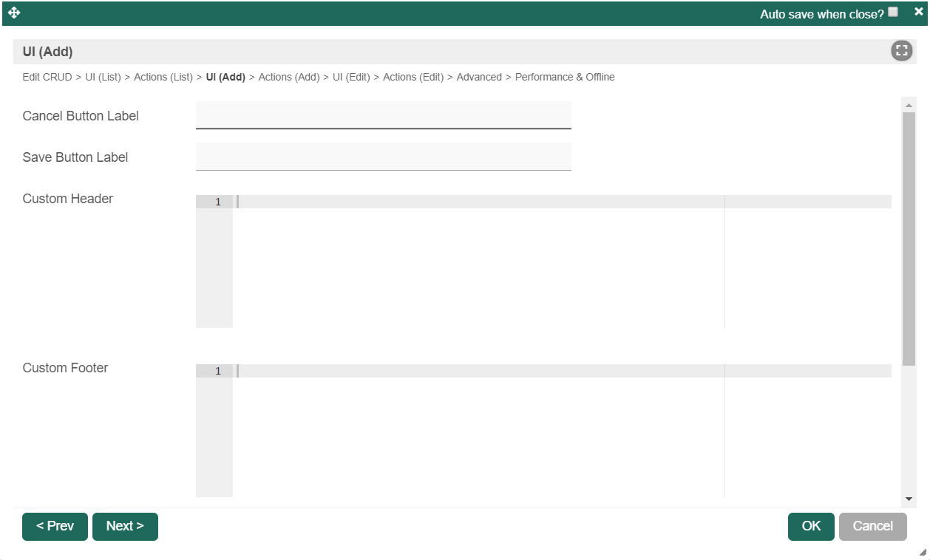Close the dialog with the X icon
Viewport: 930px width, 560px height.
point(919,12)
